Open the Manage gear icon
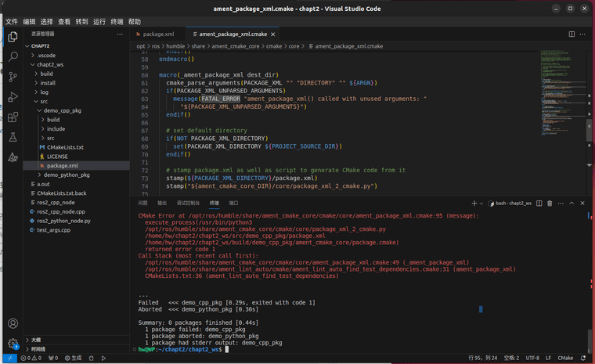This screenshot has width=595, height=364. (13, 344)
